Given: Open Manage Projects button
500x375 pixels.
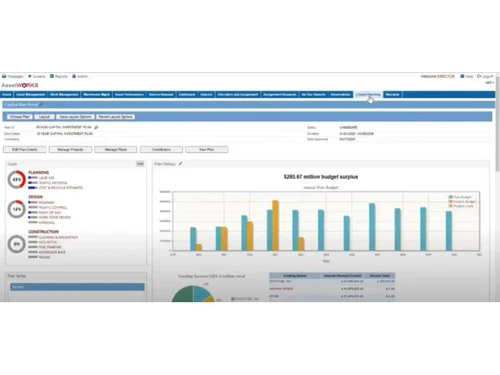Looking at the screenshot, I should coord(70,150).
